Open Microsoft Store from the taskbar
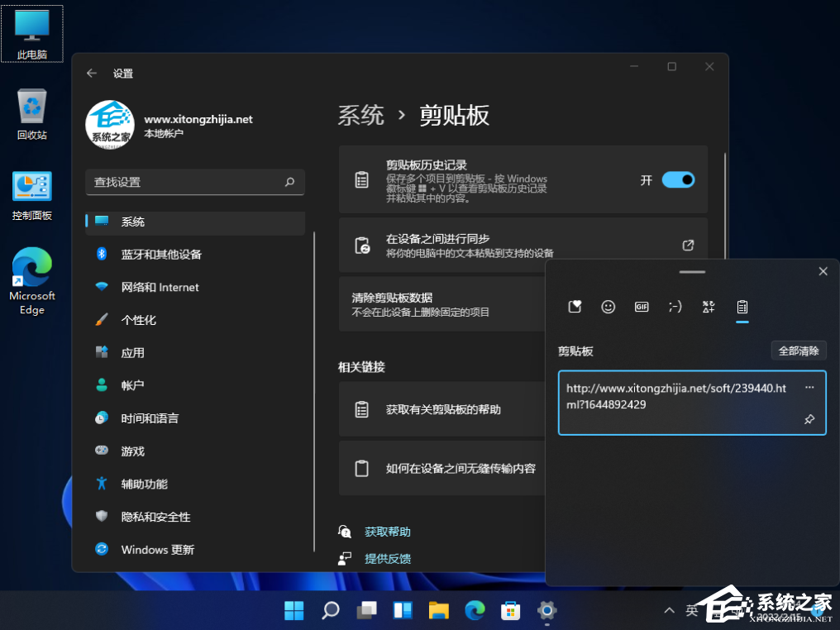This screenshot has height=630, width=840. coord(511,610)
